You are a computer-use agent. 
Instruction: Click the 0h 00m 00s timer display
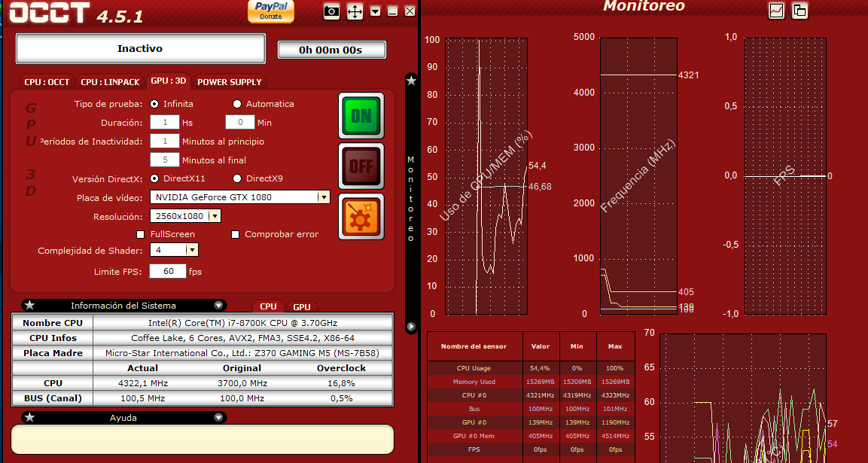point(331,50)
